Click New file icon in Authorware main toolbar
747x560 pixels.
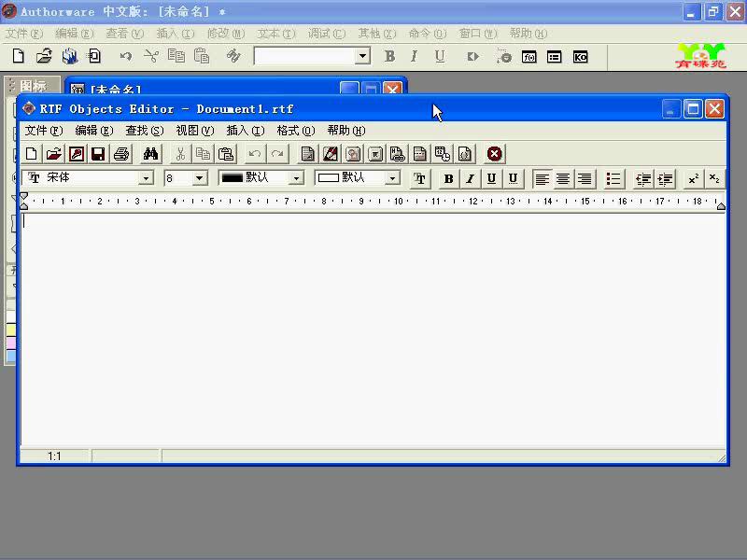18,56
